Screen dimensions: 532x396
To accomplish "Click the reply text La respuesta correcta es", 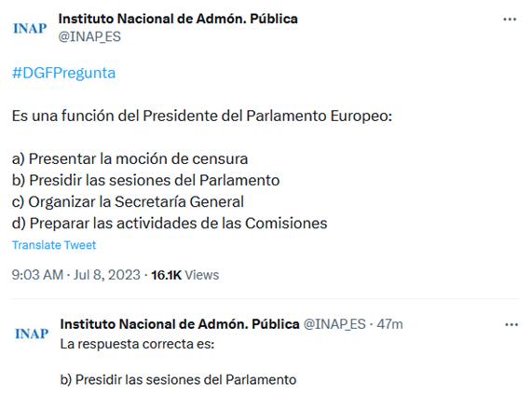I will click(137, 344).
